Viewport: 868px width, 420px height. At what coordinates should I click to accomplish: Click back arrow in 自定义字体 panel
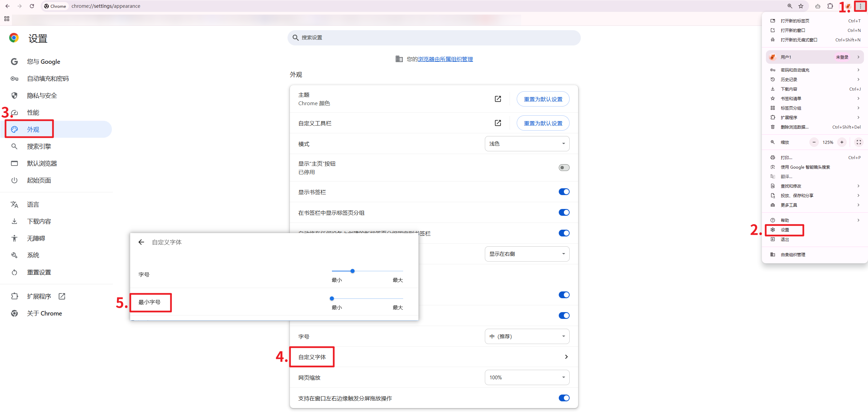point(141,242)
